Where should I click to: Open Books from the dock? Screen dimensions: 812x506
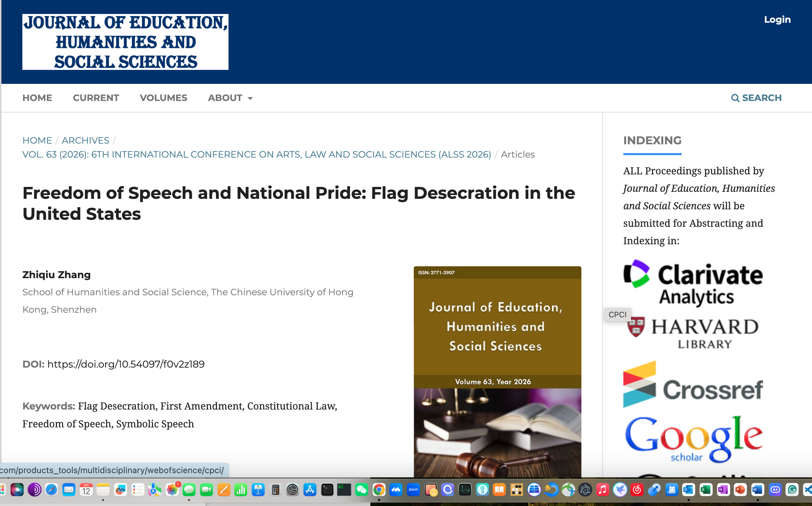pos(500,490)
